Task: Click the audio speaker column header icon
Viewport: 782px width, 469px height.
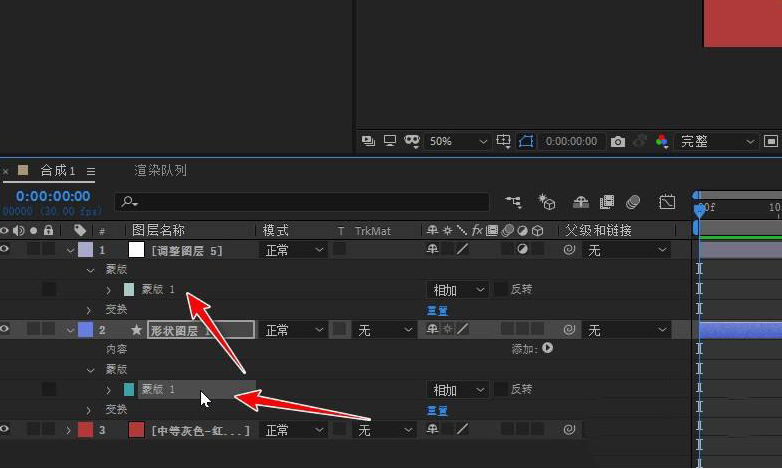Action: click(18, 230)
